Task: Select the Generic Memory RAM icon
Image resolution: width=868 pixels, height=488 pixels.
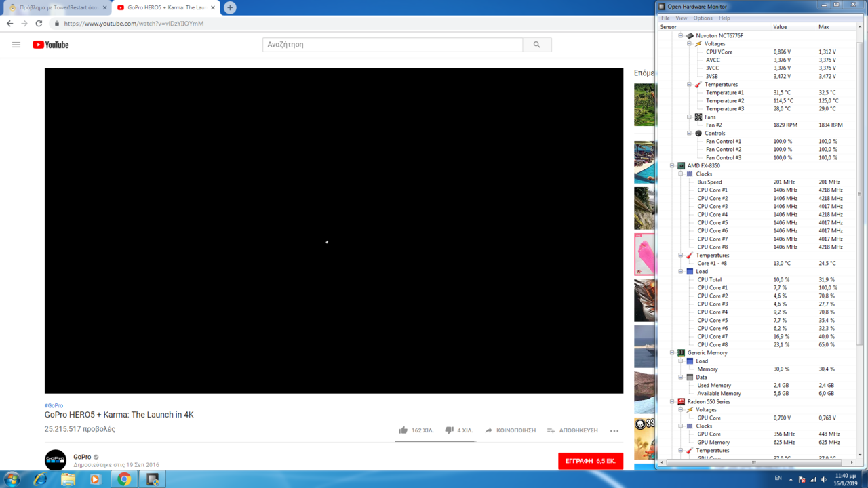Action: (x=682, y=352)
